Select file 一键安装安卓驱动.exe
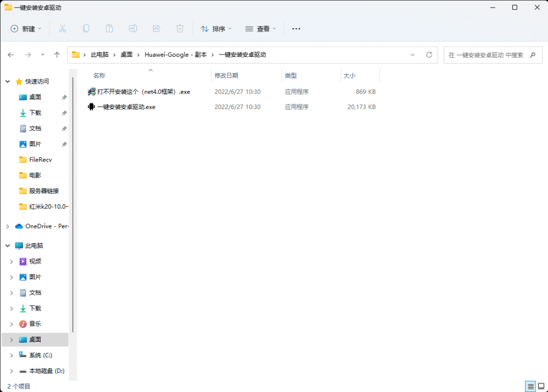548x392 pixels. (126, 107)
